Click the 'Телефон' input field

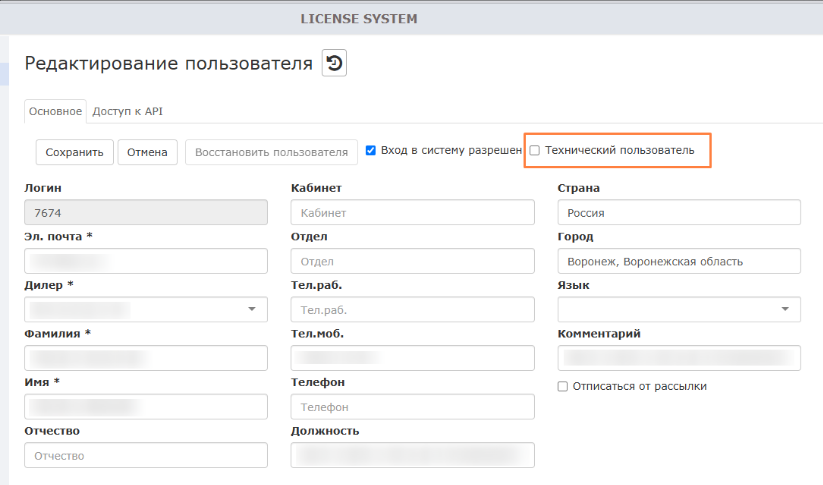pyautogui.click(x=412, y=407)
